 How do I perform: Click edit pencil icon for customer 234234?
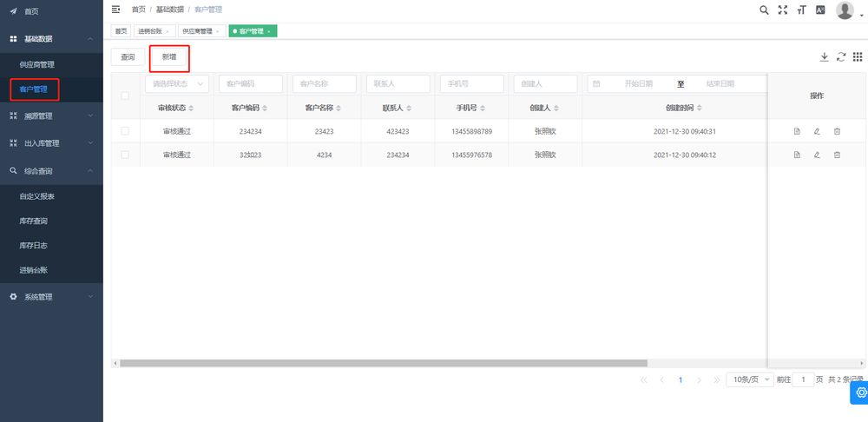click(817, 131)
